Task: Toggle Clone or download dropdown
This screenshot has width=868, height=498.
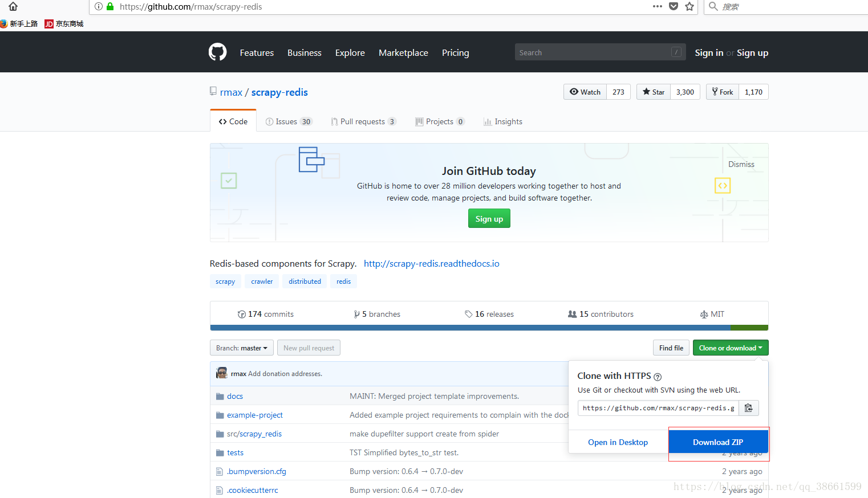Action: (731, 348)
